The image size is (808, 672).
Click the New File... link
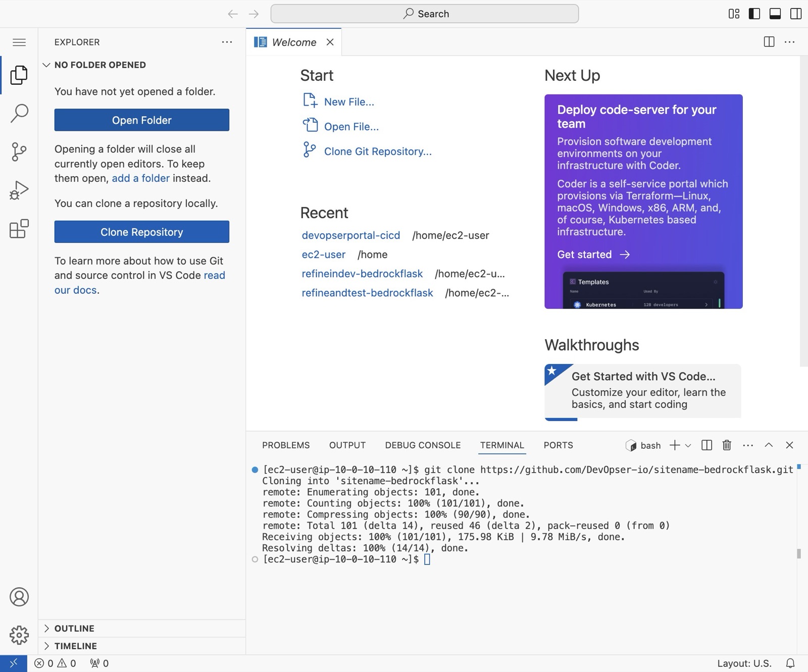pyautogui.click(x=349, y=101)
